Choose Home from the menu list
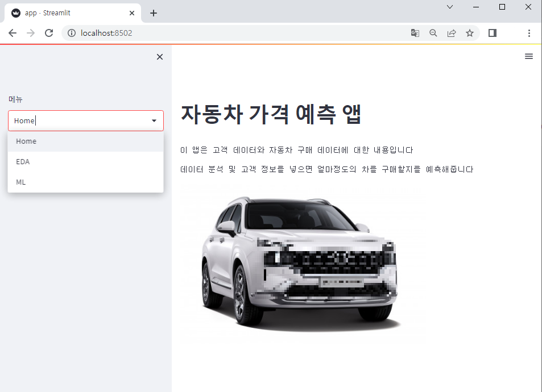 point(85,141)
